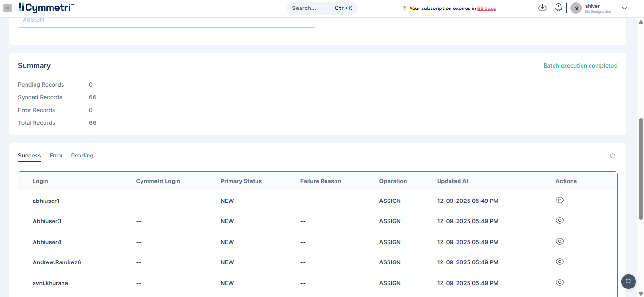Screen dimensions: 644x297
Task: Click the Batch execution completed status
Action: [580, 66]
